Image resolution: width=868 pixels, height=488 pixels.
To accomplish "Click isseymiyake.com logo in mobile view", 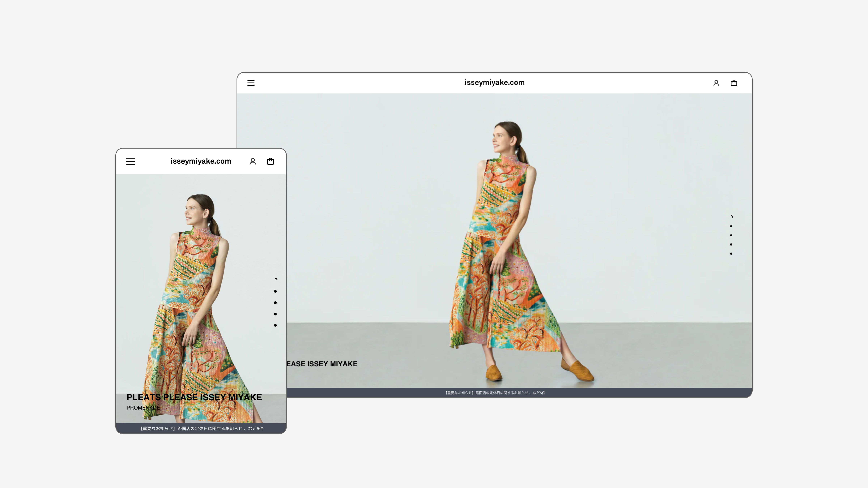I will [x=201, y=161].
